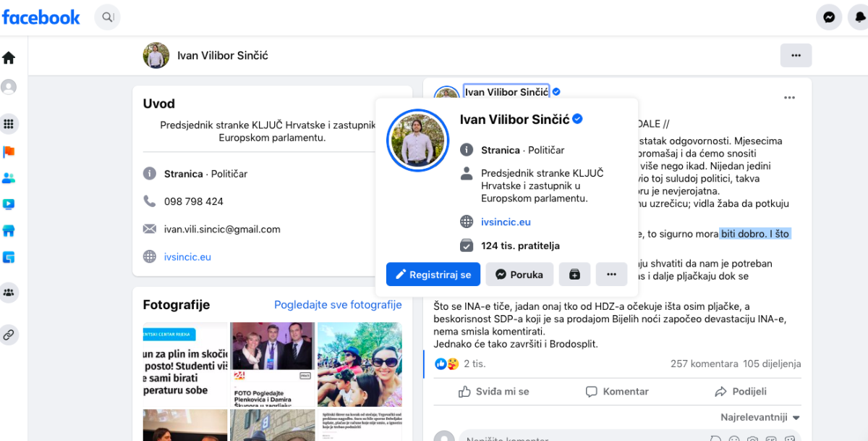Click the page header profile picture

(x=156, y=56)
